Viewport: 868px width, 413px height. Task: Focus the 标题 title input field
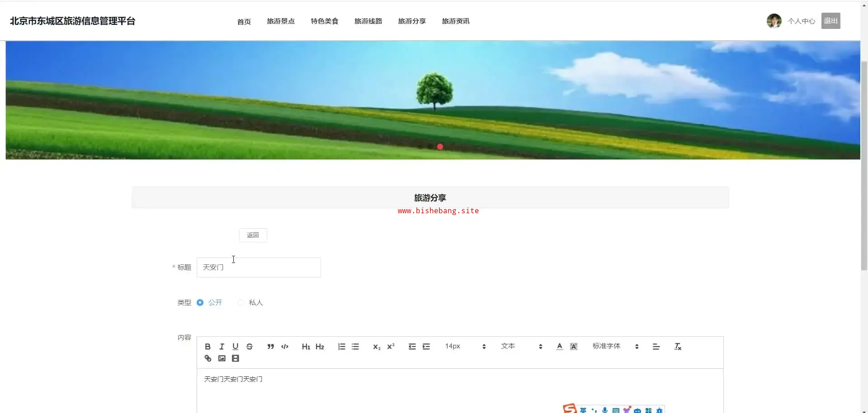259,268
